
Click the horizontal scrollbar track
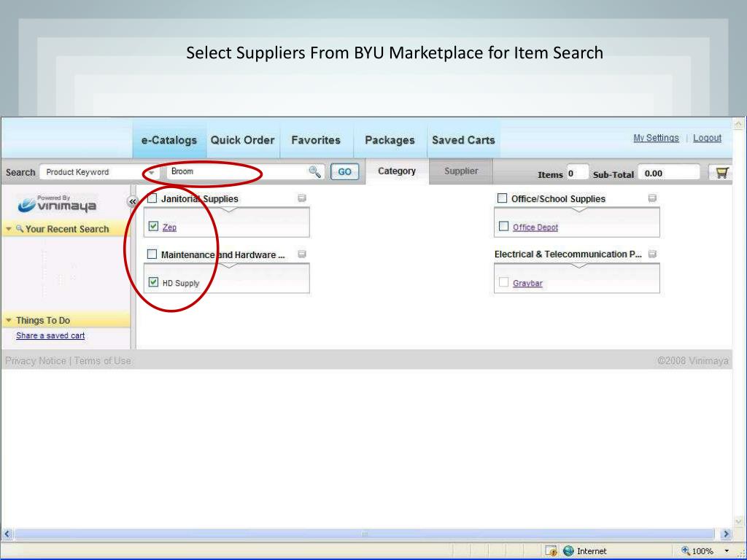click(x=365, y=534)
